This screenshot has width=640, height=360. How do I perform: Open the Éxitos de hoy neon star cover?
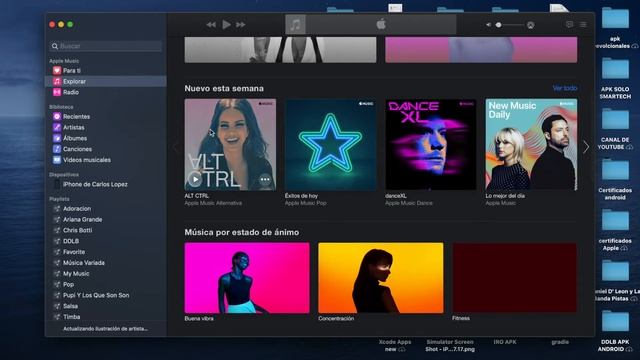coord(331,144)
